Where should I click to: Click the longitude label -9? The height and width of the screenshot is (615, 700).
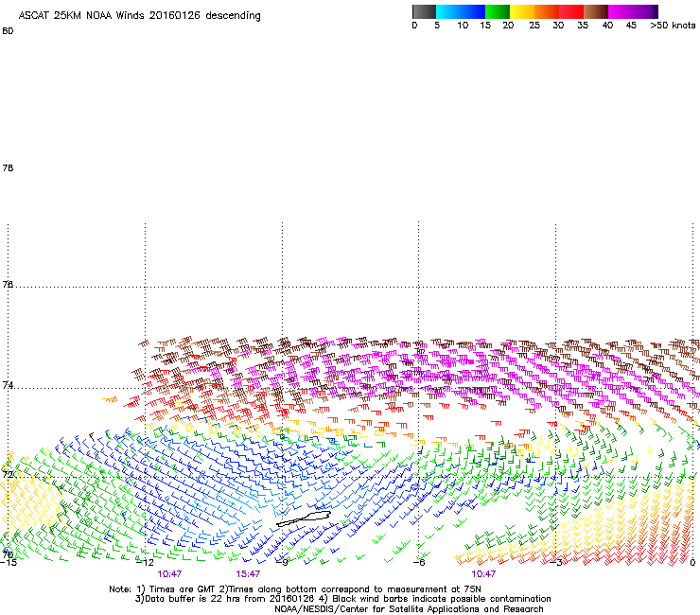point(282,563)
